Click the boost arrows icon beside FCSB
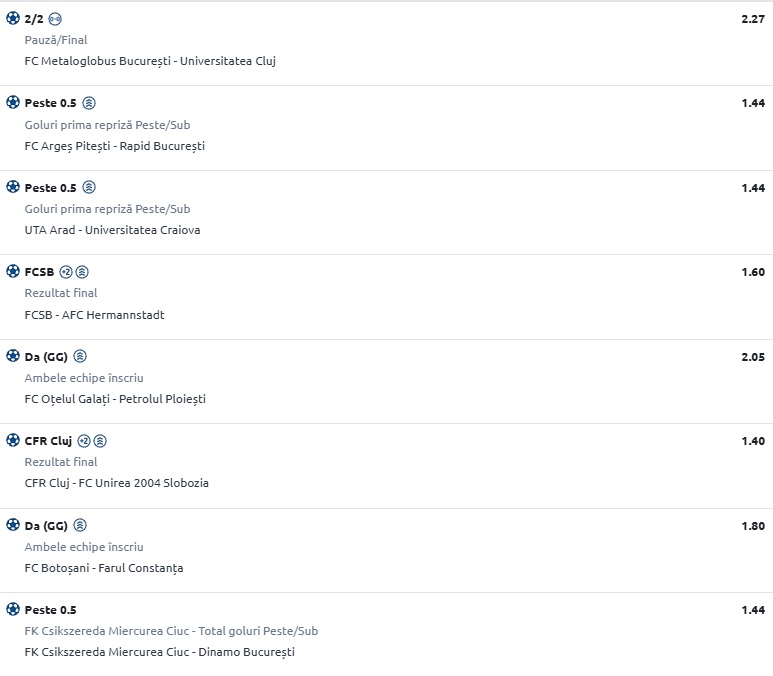The width and height of the screenshot is (773, 676). pos(82,272)
